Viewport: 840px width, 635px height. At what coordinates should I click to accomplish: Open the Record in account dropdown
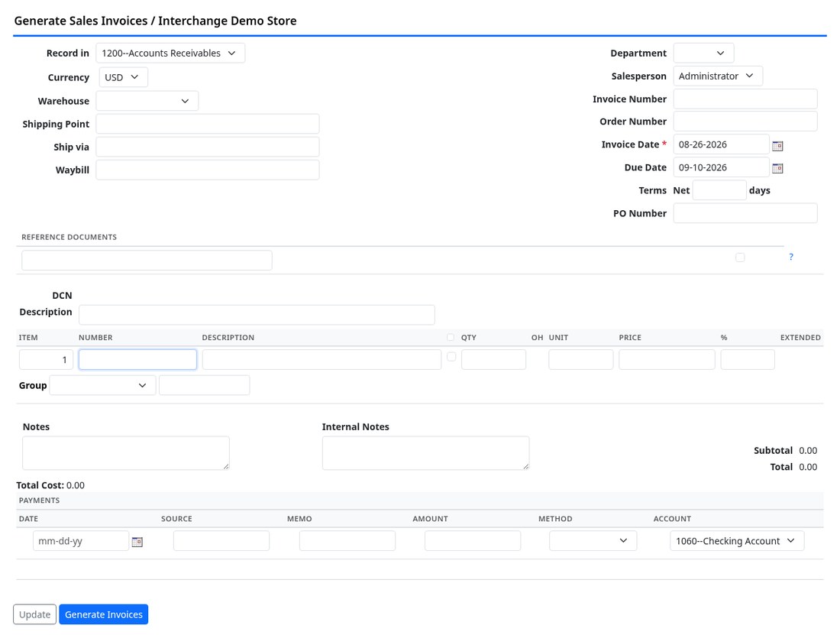click(x=170, y=53)
